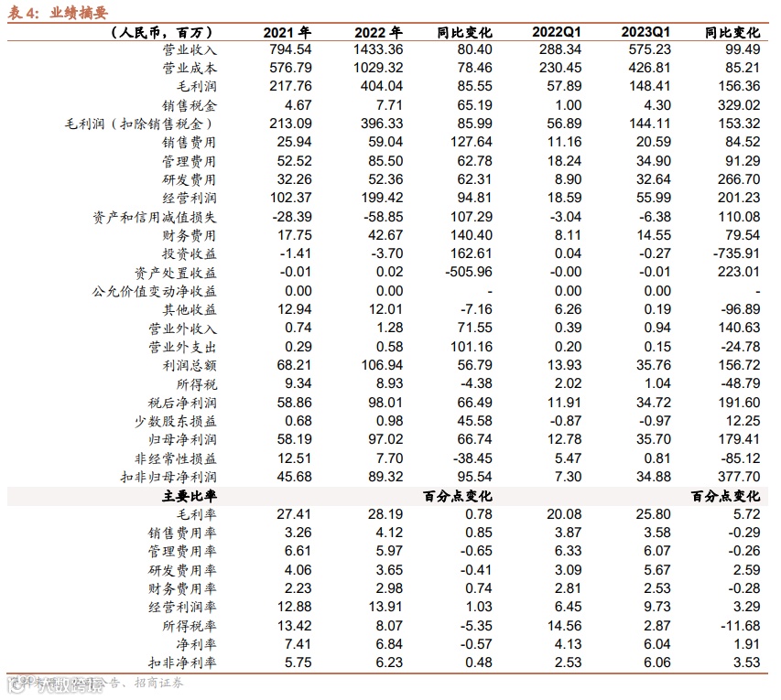Click the 毛利润 row label

tap(196, 87)
